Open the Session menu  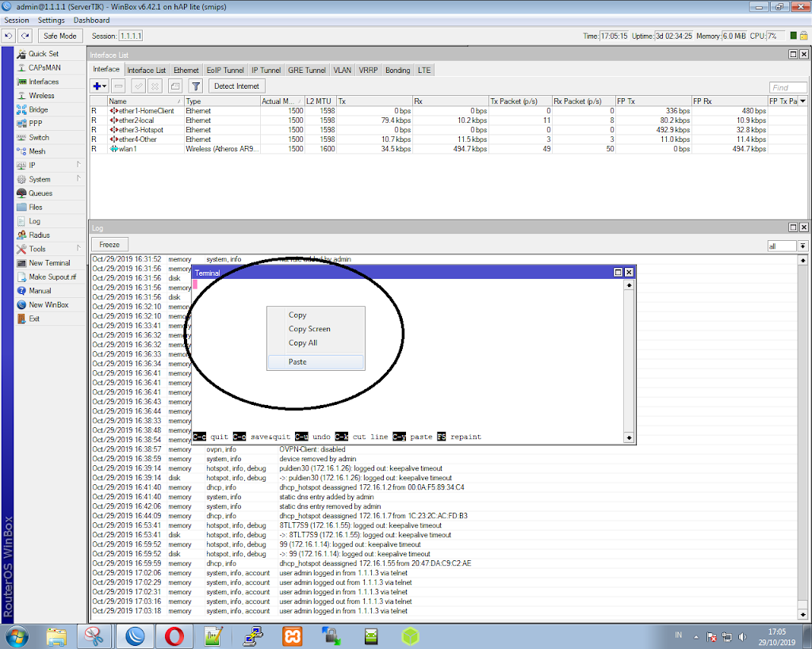coord(17,20)
